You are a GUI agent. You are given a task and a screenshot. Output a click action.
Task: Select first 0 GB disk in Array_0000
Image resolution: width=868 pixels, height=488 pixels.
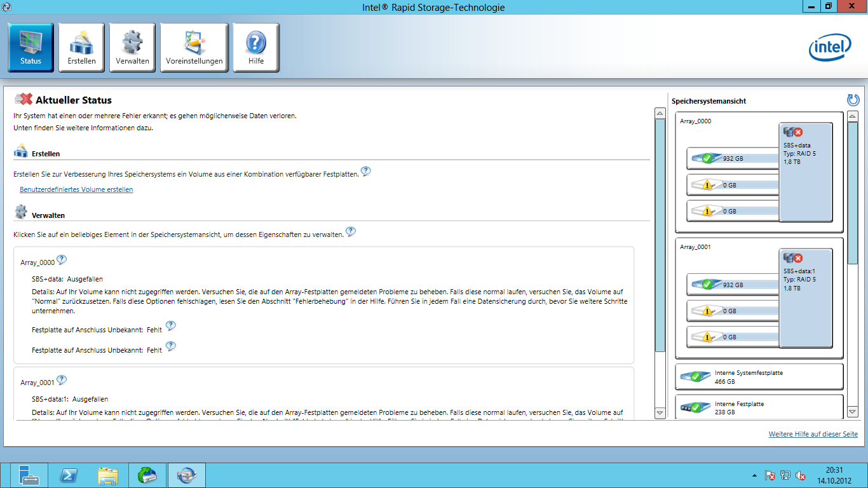[733, 185]
